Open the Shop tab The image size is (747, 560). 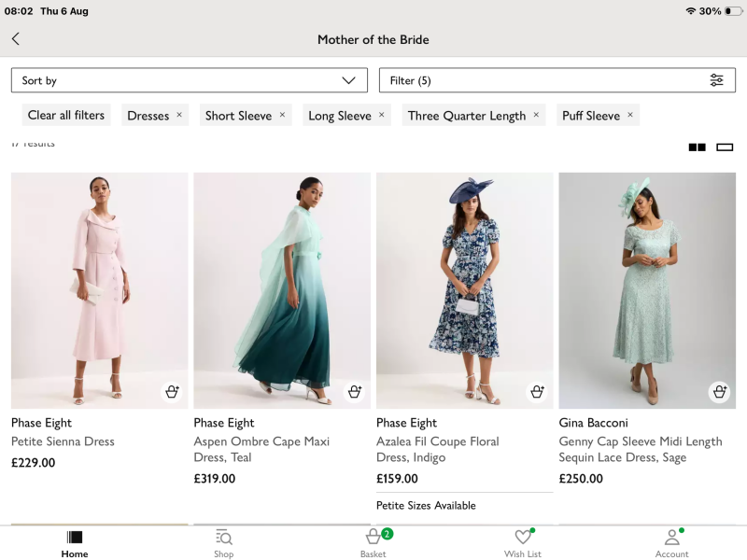[224, 544]
